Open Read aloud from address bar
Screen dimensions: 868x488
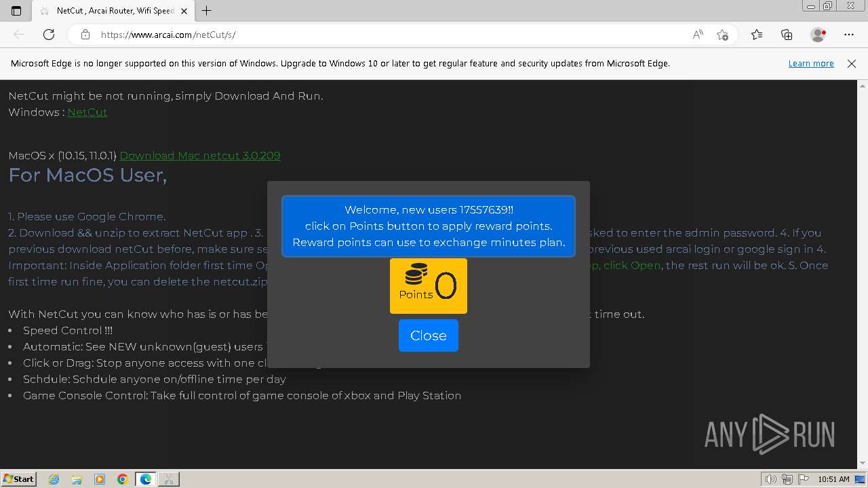[x=698, y=35]
